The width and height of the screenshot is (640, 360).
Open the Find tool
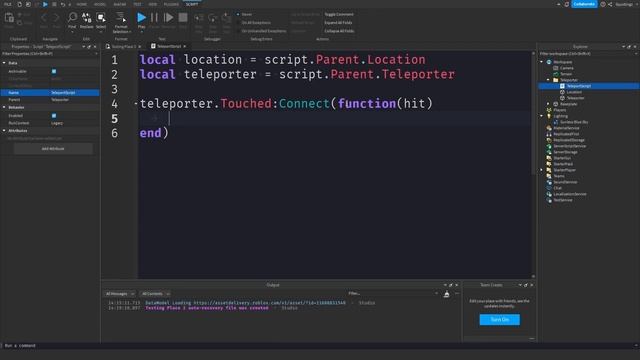pos(72,20)
